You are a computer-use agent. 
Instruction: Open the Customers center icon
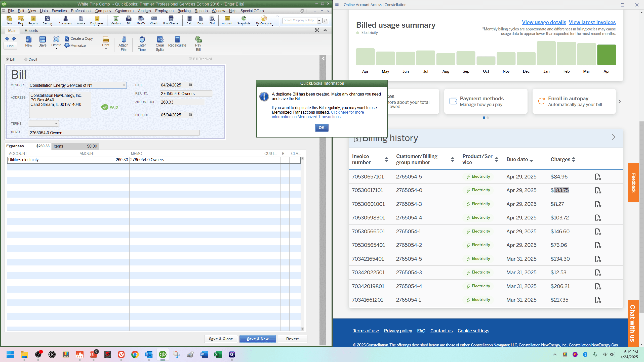65,20
